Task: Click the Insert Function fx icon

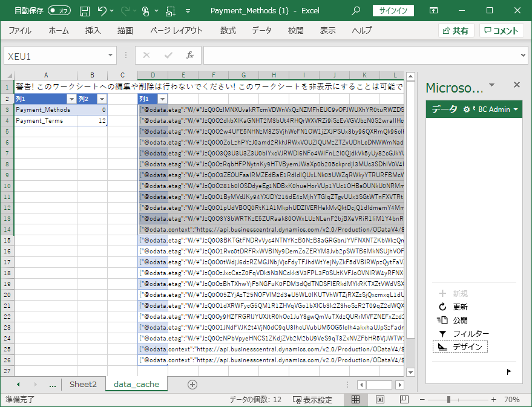Action: [x=190, y=55]
